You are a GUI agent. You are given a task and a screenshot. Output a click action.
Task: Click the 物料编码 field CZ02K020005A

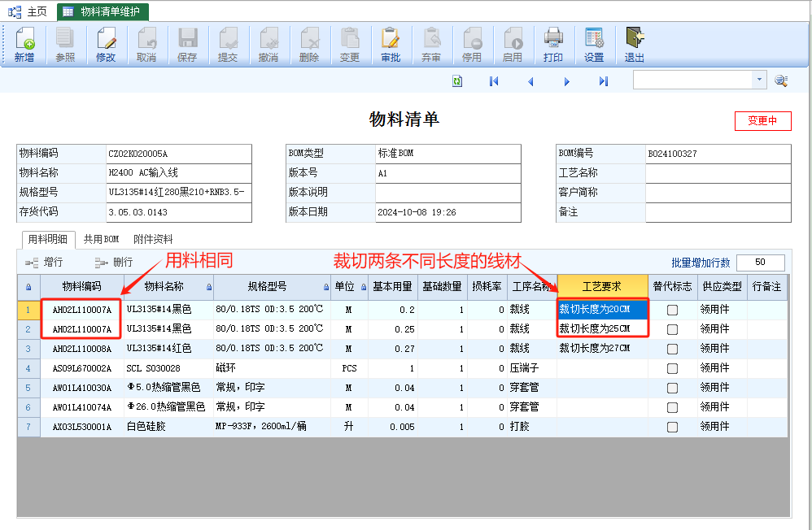(179, 154)
